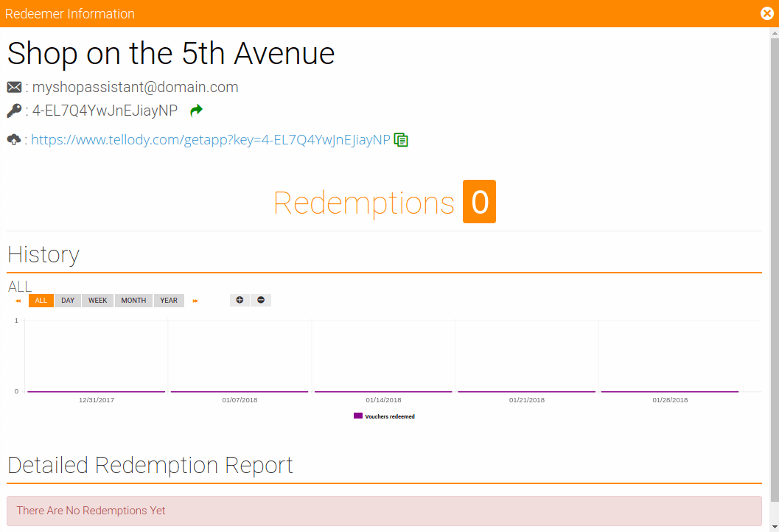Click the 12/31/2017 axis label
Screen dimensions: 779x532
pos(97,400)
